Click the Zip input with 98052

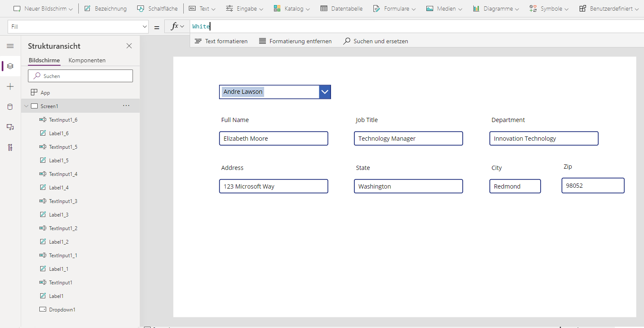593,186
